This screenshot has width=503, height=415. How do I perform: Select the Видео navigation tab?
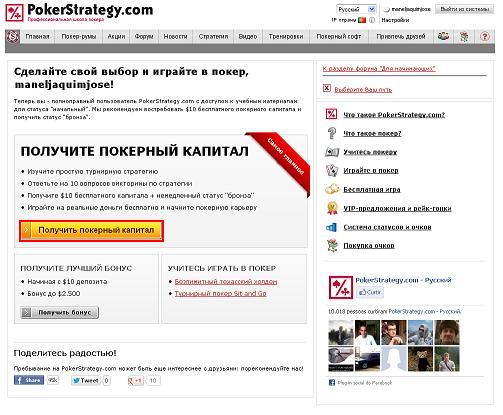[x=248, y=36]
